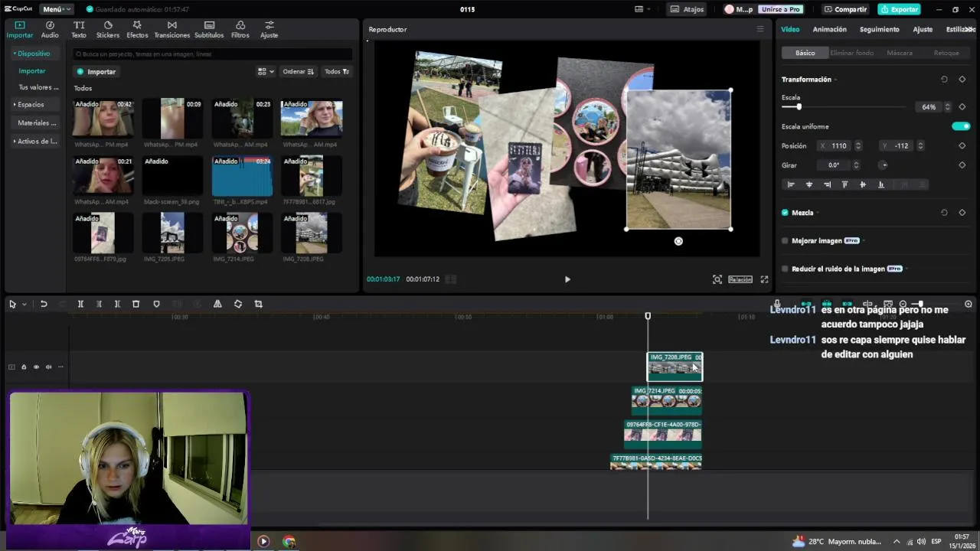Open the Menú dropdown
The height and width of the screenshot is (551, 980).
click(56, 9)
